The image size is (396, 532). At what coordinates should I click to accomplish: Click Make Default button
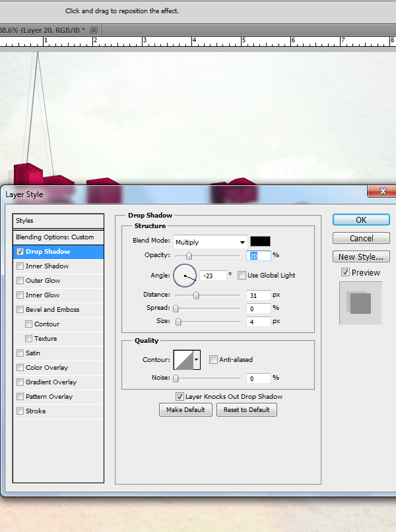point(185,409)
